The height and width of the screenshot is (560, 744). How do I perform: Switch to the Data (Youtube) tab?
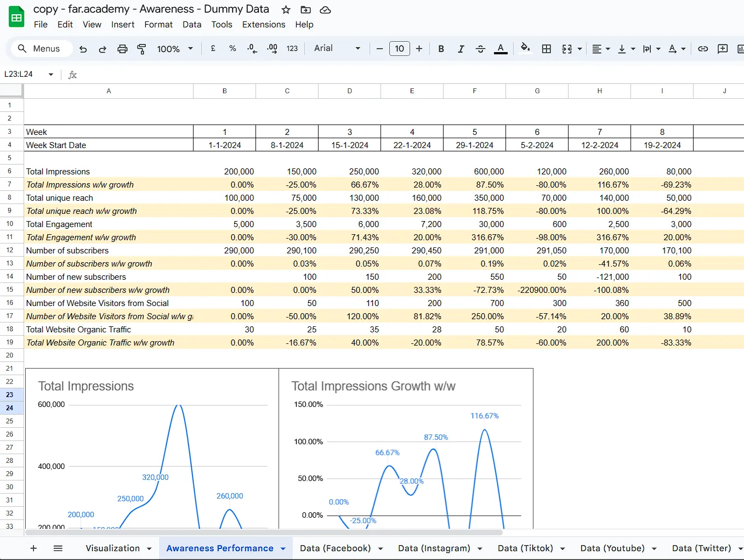coord(612,548)
